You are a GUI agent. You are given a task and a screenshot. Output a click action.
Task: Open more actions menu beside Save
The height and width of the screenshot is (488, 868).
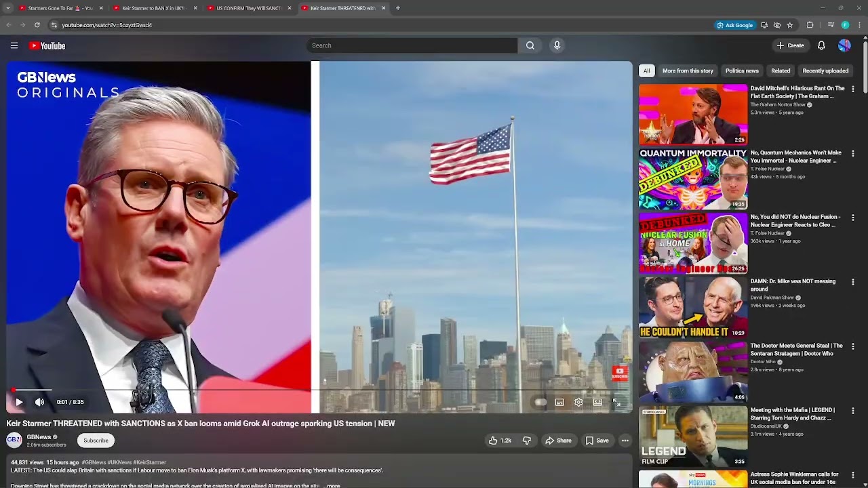point(625,441)
